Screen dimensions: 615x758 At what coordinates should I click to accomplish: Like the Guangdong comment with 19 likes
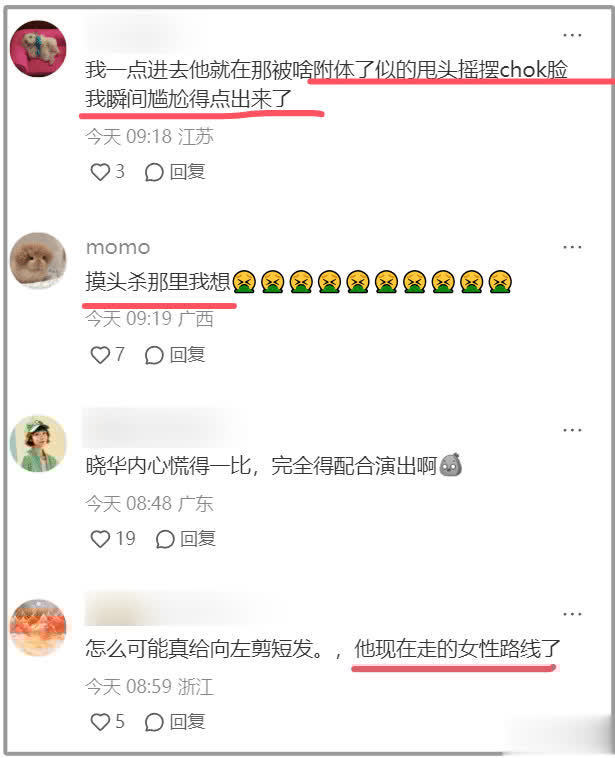coord(100,539)
